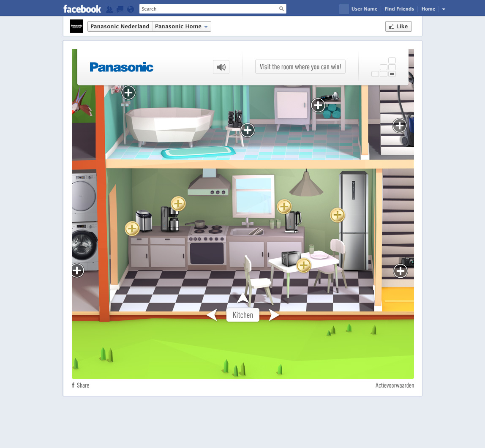Open gold plus above the kettle
This screenshot has height=448, width=485.
[284, 207]
